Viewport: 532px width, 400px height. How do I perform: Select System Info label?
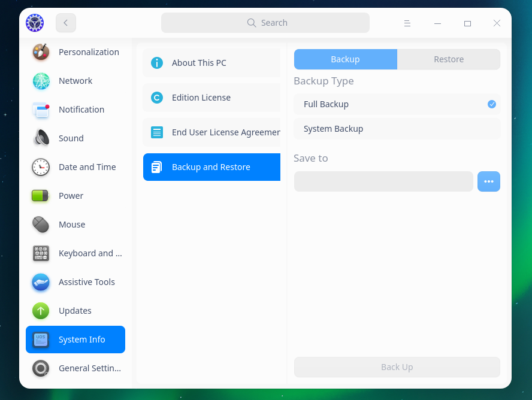coord(81,340)
